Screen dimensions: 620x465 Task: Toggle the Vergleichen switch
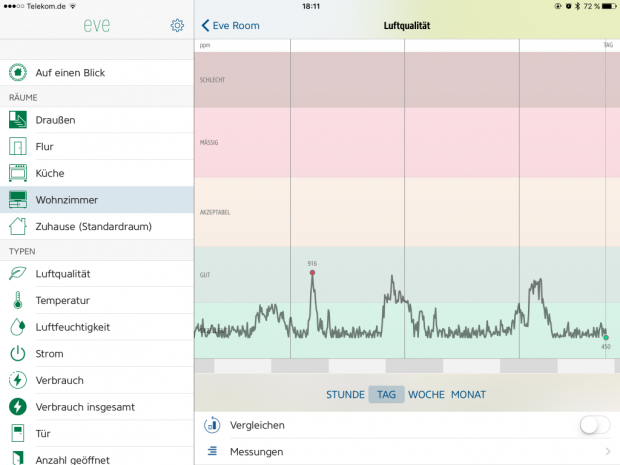(x=595, y=425)
